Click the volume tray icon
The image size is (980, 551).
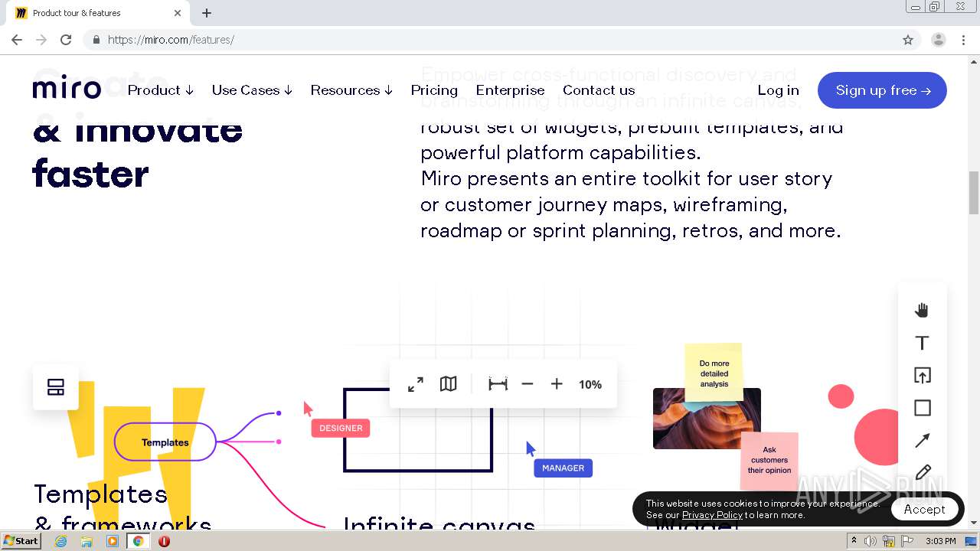coord(871,541)
